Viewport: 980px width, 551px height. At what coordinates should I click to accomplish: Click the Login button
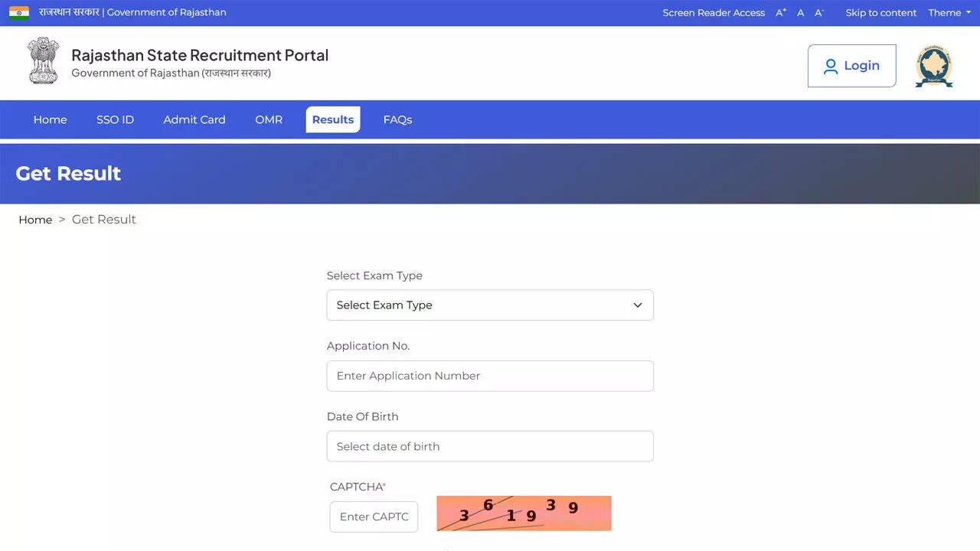[851, 66]
